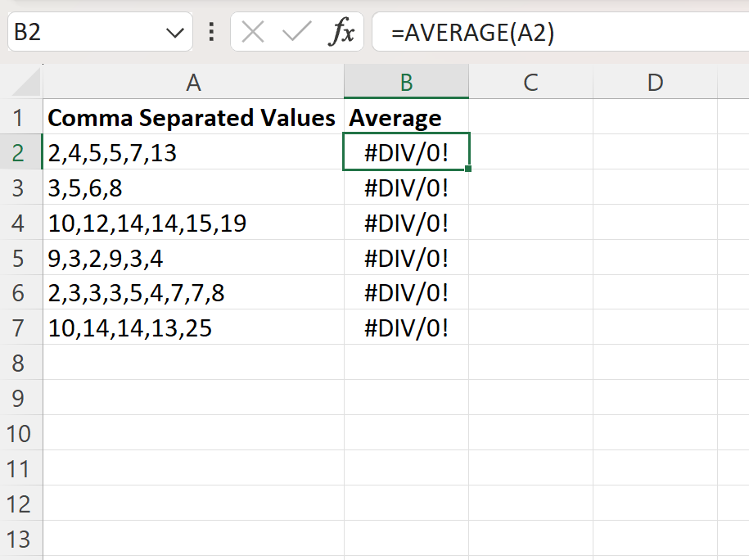The height and width of the screenshot is (560, 749).
Task: Click cell containing 3,5,6,8
Action: (x=193, y=187)
